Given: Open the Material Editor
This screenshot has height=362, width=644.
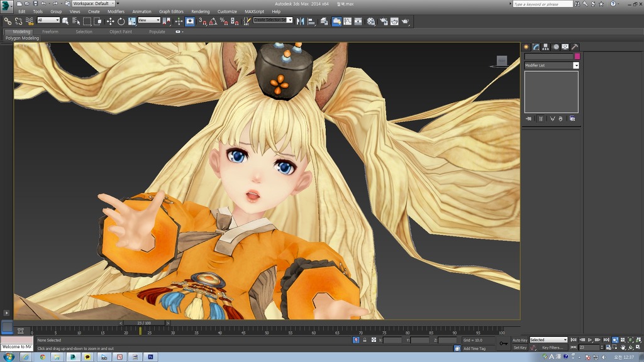Looking at the screenshot, I should (371, 21).
